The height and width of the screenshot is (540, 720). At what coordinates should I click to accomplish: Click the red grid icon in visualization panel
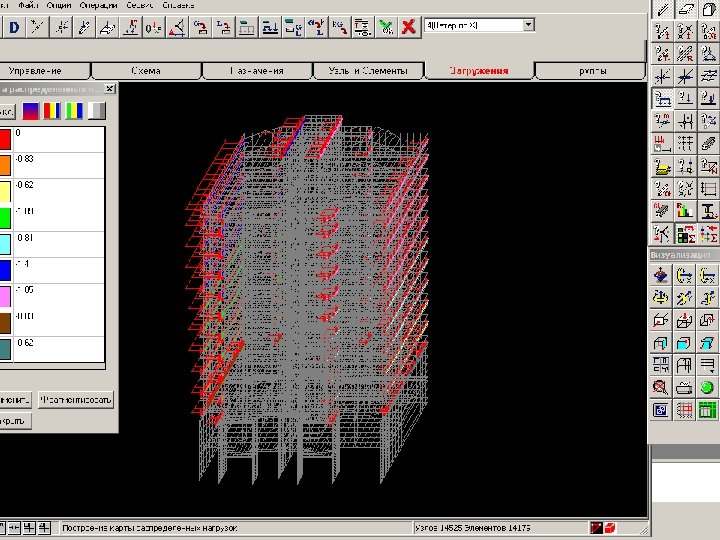686,410
